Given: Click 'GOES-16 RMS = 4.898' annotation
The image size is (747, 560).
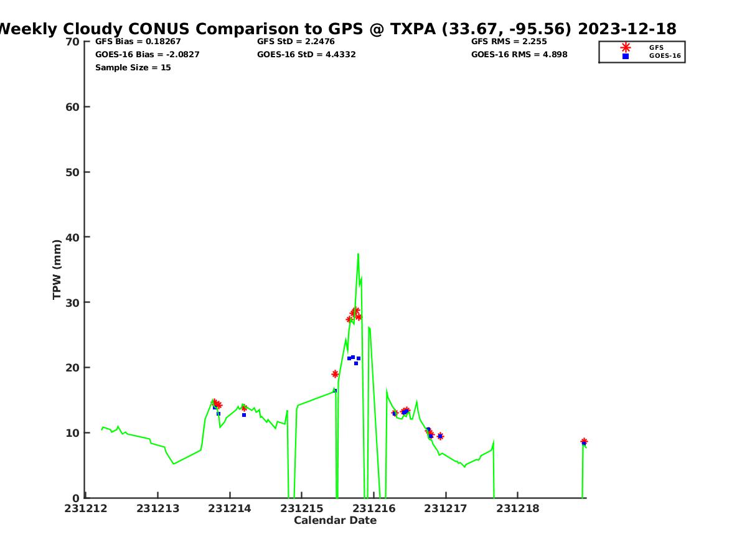Looking at the screenshot, I should click(519, 55).
